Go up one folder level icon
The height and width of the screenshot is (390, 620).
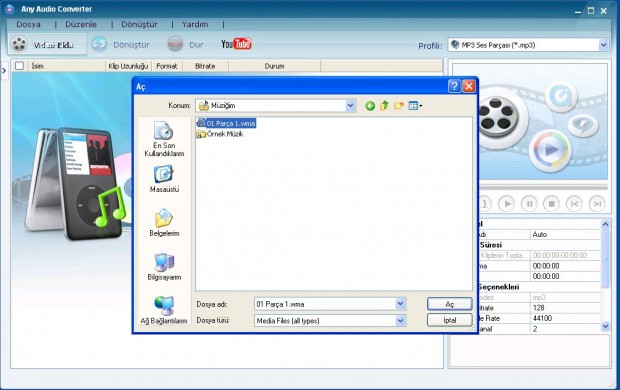384,106
